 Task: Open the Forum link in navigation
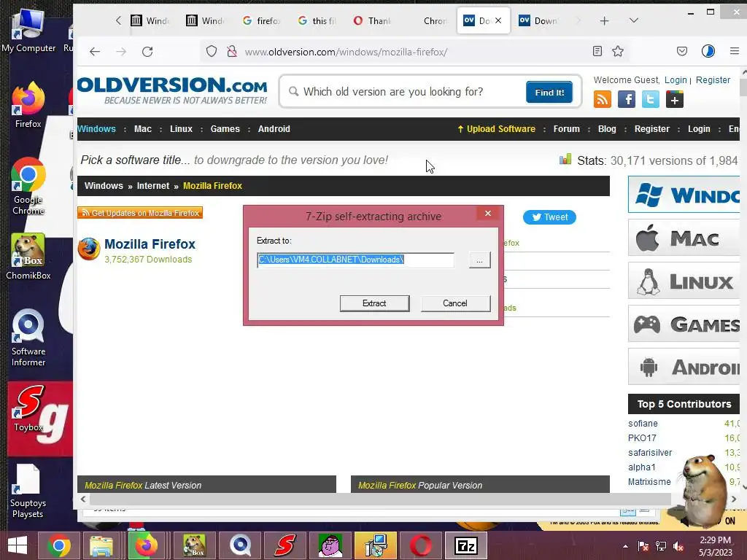point(566,129)
